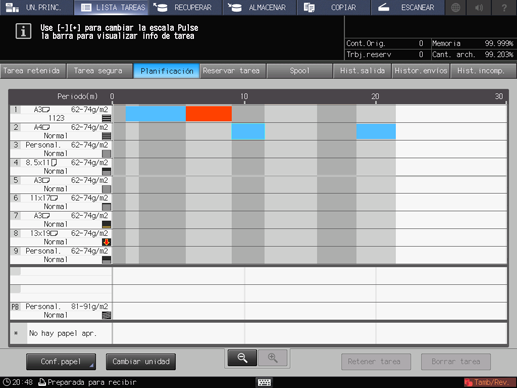The width and height of the screenshot is (517, 388).
Task: Open the Histor. envíos tab
Action: (x=421, y=71)
